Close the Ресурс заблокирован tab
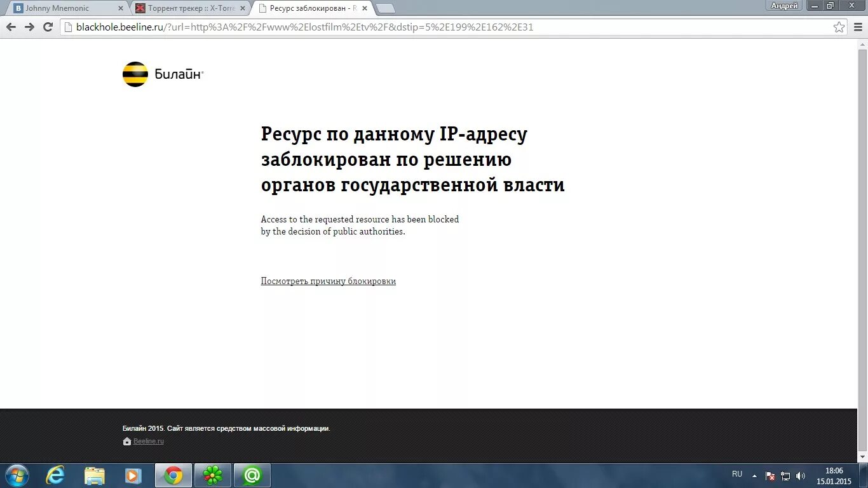868x488 pixels. [x=364, y=8]
